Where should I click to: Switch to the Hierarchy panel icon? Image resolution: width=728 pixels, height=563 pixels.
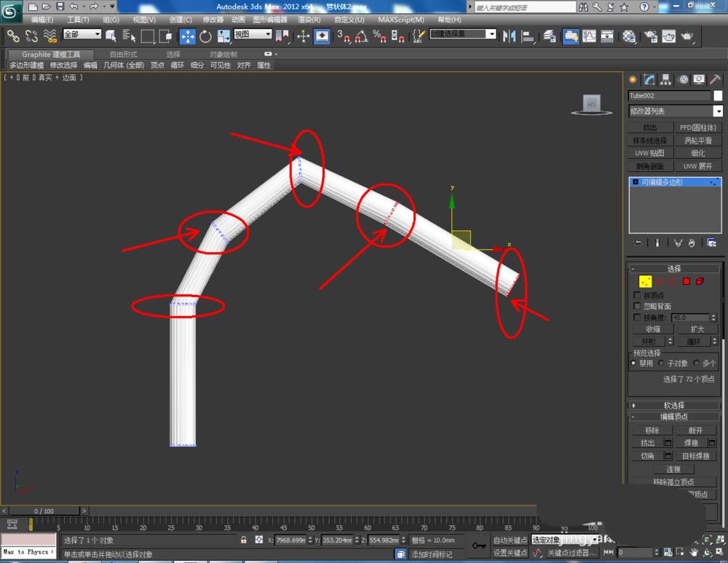pyautogui.click(x=665, y=80)
